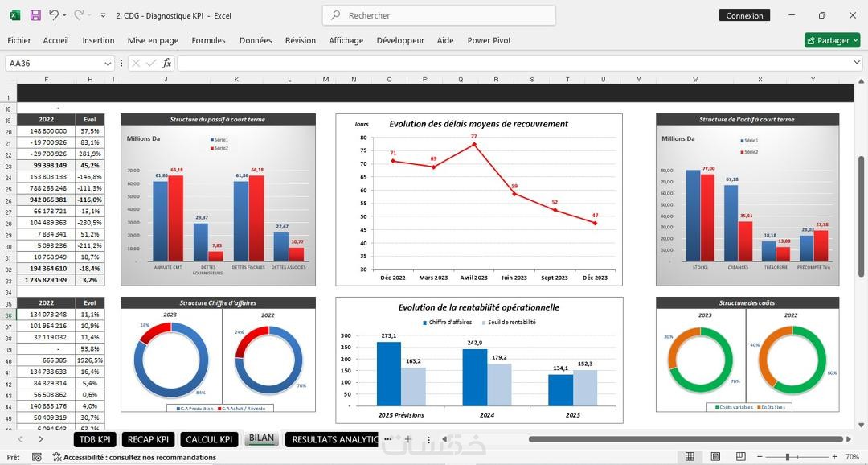Image resolution: width=868 pixels, height=465 pixels.
Task: Open the Power Pivot ribbon tab
Action: (489, 40)
